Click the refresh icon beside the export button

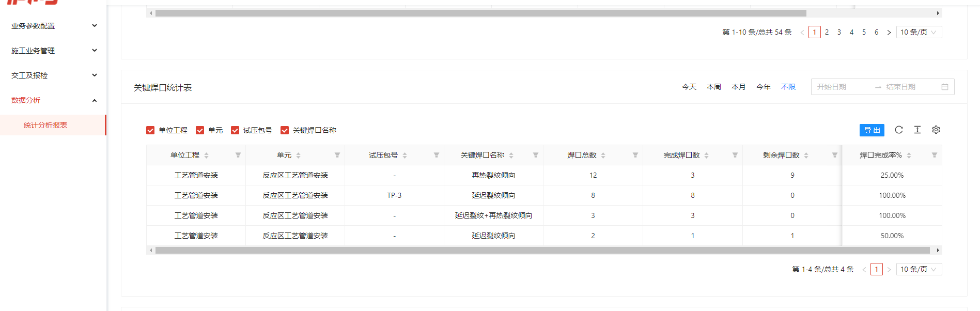pyautogui.click(x=899, y=130)
